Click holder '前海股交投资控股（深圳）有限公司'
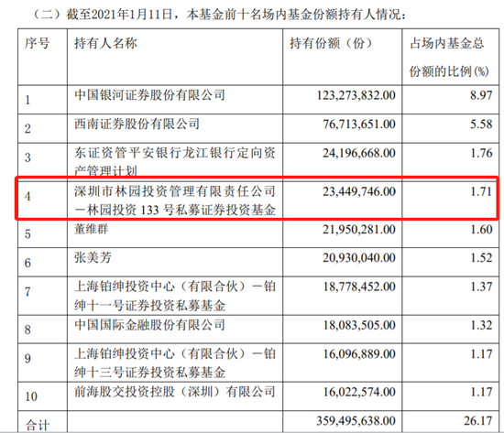 pos(175,392)
